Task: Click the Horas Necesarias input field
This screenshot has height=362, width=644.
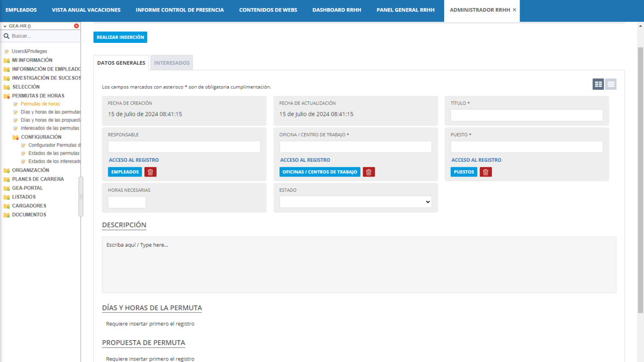Action: coord(127,202)
